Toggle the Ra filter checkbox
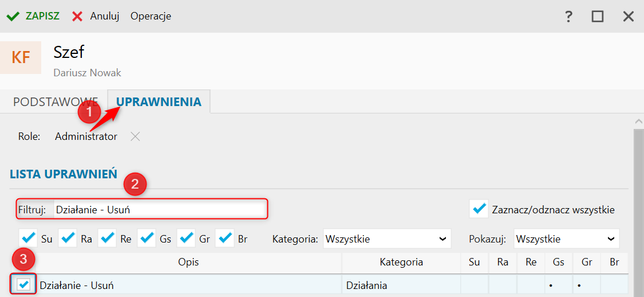The image size is (644, 297). pos(68,238)
